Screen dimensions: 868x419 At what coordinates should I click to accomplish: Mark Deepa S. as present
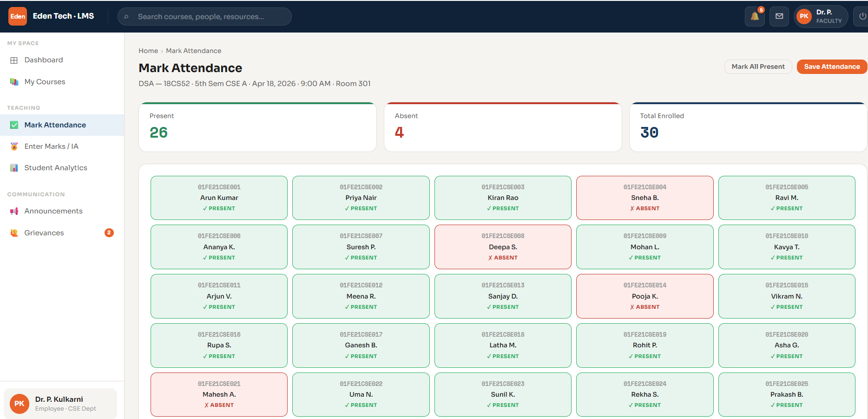tap(503, 247)
